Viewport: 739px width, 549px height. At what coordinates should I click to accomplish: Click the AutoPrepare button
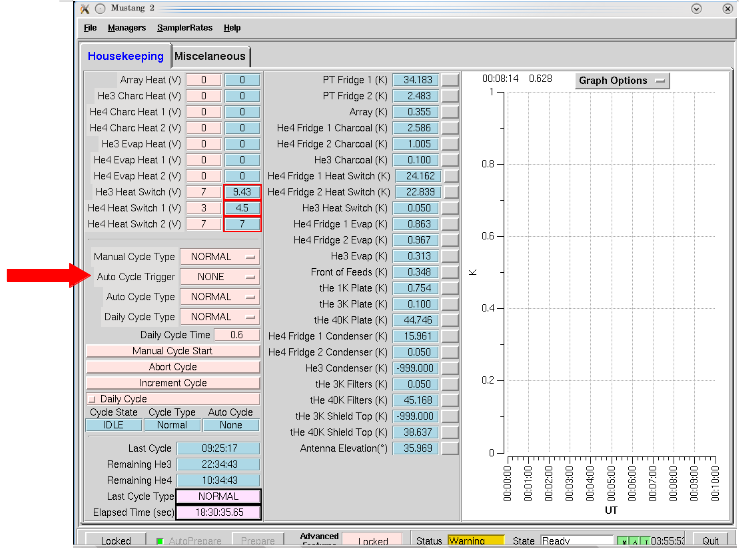tap(189, 541)
